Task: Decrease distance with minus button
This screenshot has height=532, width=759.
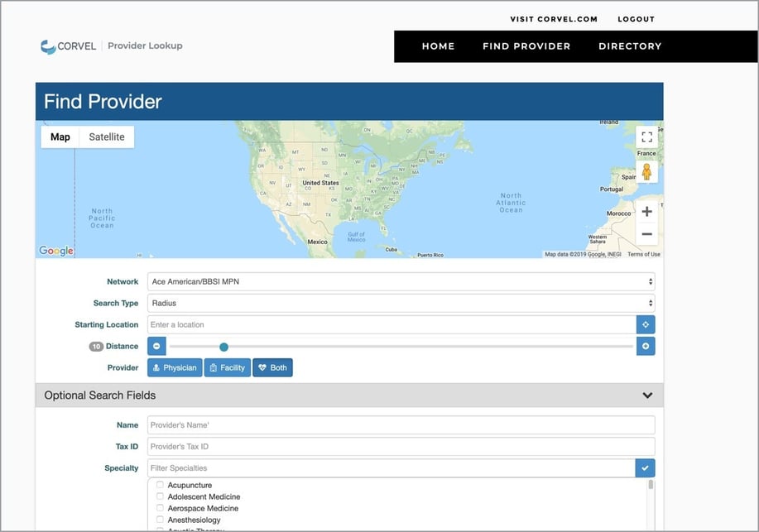Action: pyautogui.click(x=156, y=346)
